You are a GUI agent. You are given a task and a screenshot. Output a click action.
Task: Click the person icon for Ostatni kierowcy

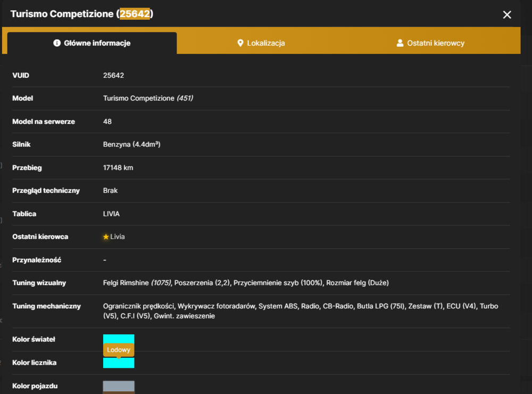400,43
